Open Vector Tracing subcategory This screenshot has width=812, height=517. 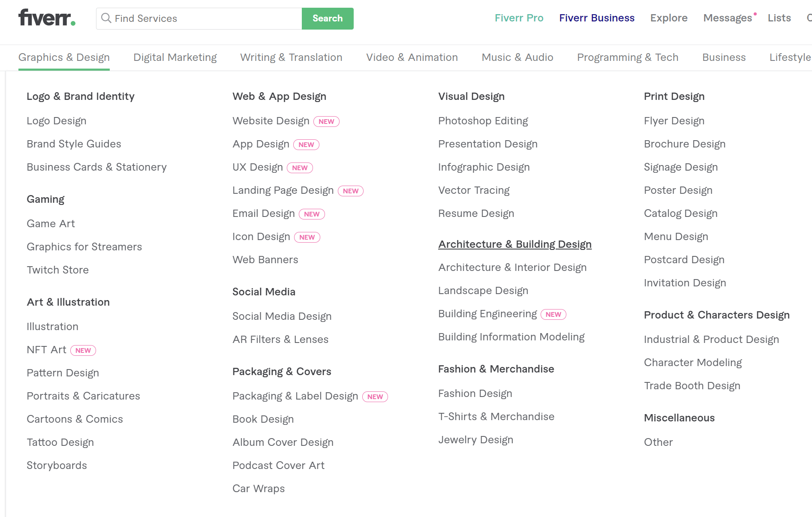(x=474, y=190)
